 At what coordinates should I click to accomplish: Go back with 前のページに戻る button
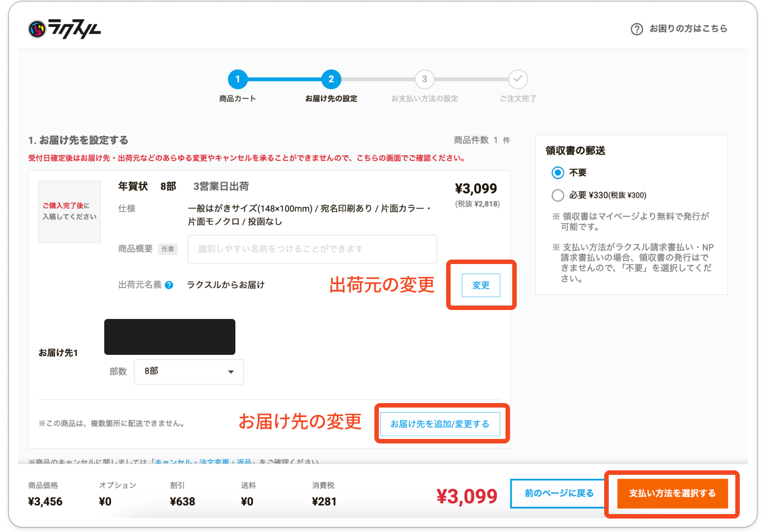tap(558, 493)
